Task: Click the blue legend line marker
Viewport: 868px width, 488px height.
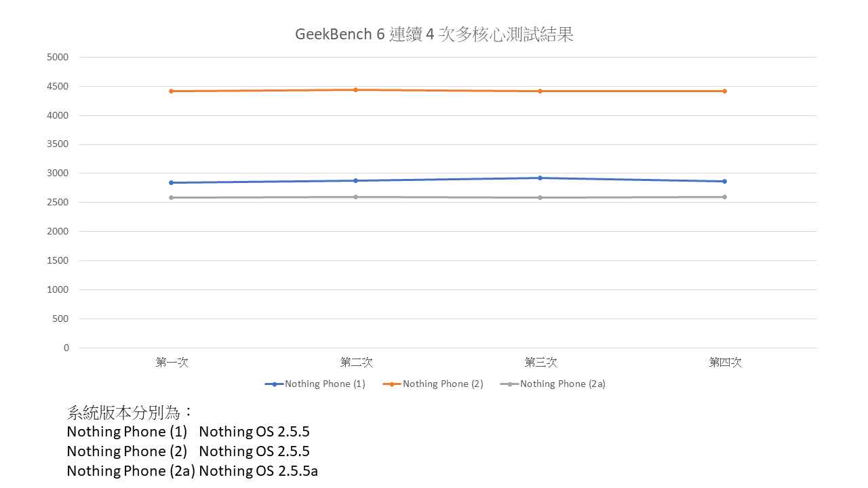Action: point(274,384)
